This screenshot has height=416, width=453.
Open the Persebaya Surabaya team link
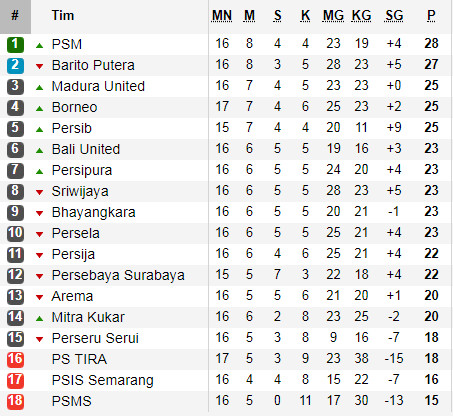click(118, 275)
